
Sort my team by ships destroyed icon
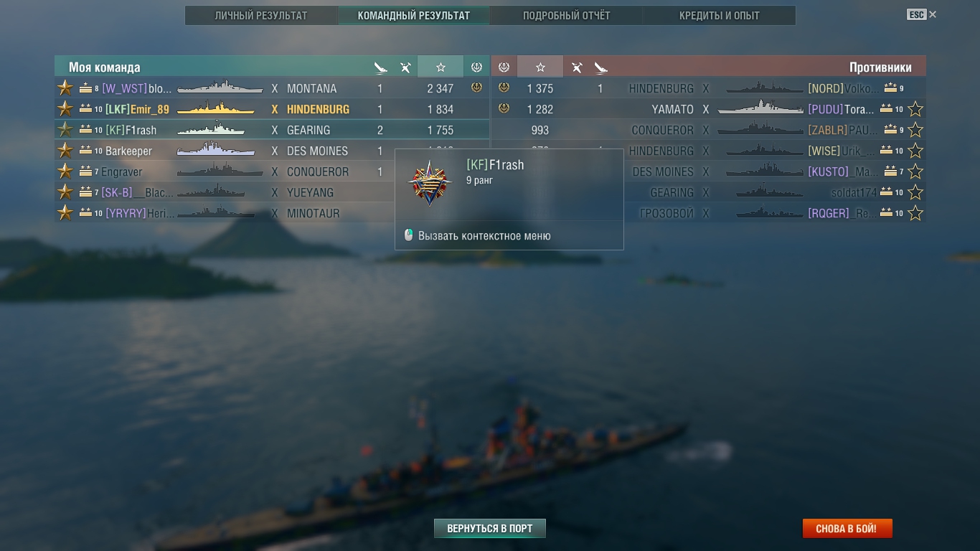381,67
